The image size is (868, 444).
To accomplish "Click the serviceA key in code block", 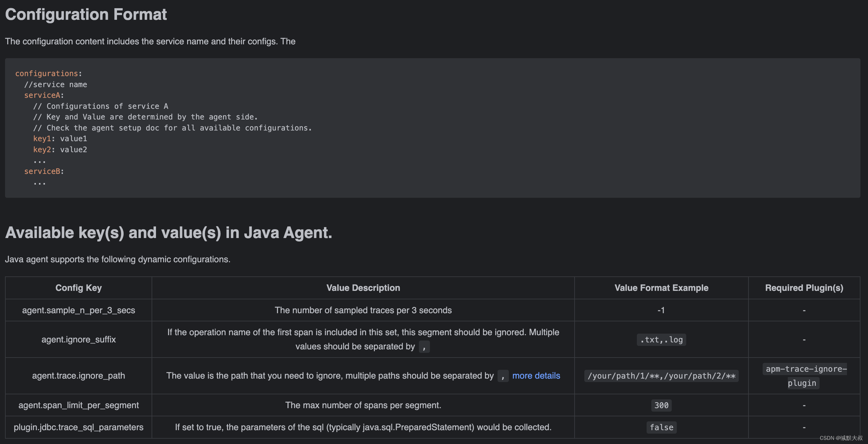I will coord(42,95).
